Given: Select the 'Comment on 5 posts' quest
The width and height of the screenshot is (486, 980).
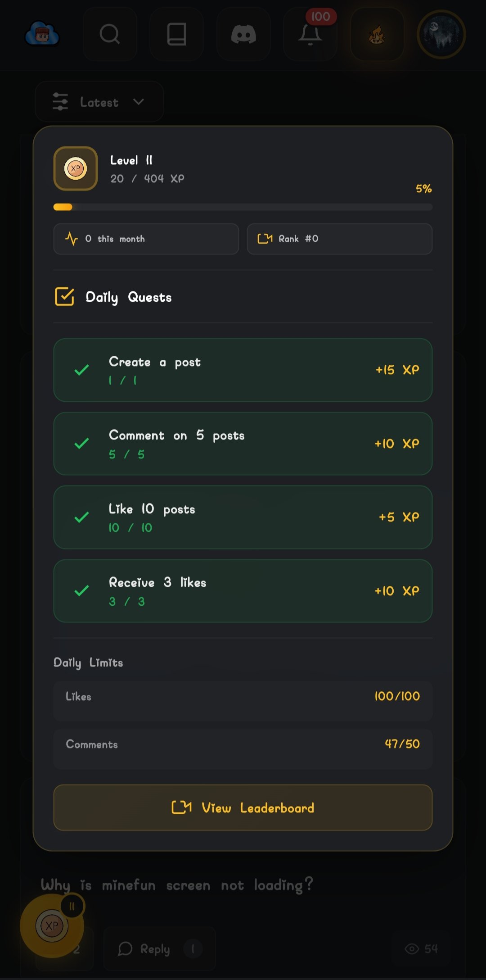Looking at the screenshot, I should click(243, 444).
